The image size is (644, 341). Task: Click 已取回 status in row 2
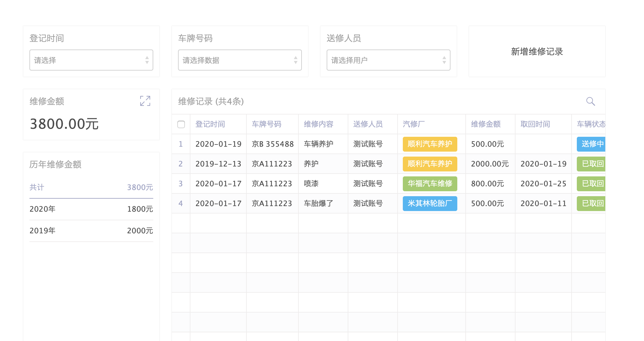pos(591,164)
